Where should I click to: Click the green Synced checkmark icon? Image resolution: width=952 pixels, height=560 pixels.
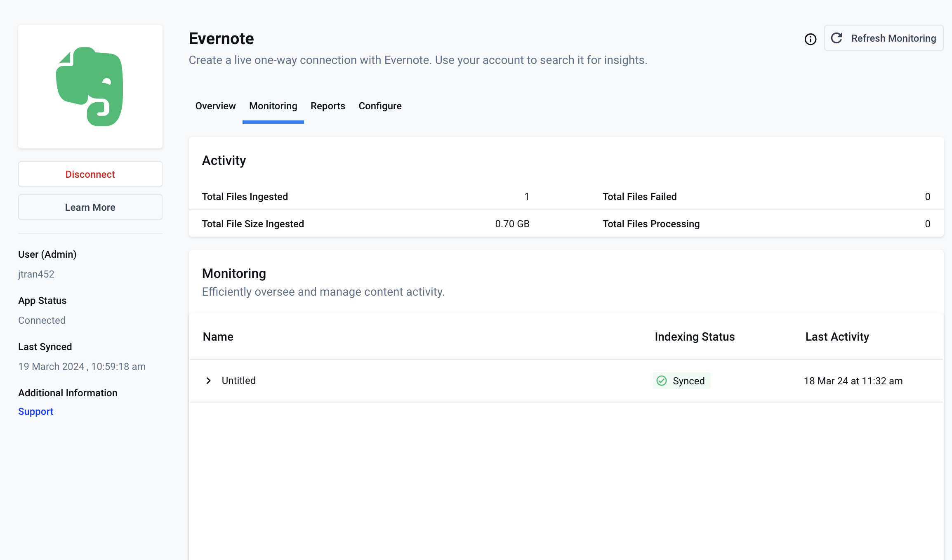click(662, 381)
